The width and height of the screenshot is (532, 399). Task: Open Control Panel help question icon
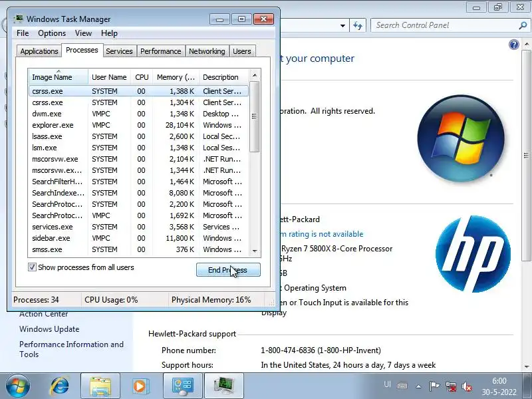514,45
